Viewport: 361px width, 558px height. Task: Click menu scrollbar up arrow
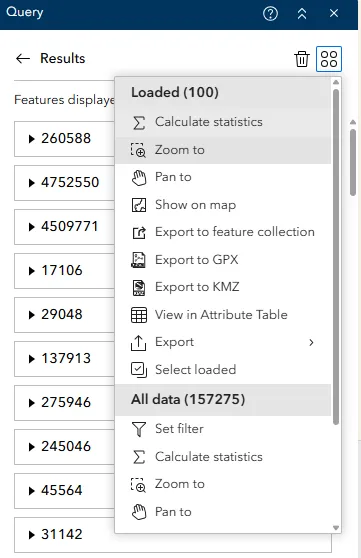pyautogui.click(x=336, y=82)
